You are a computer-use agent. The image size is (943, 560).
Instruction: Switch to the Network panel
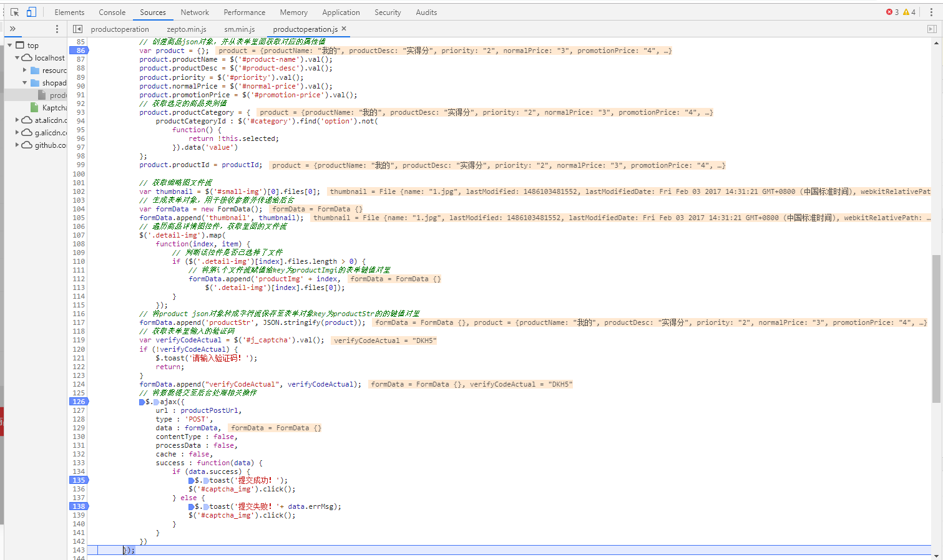pyautogui.click(x=195, y=12)
